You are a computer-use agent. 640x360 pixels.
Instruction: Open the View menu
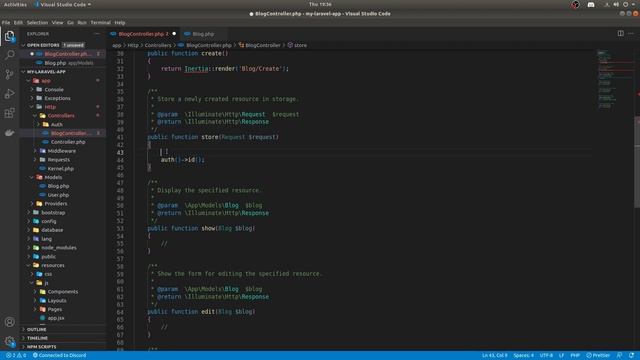coord(58,23)
